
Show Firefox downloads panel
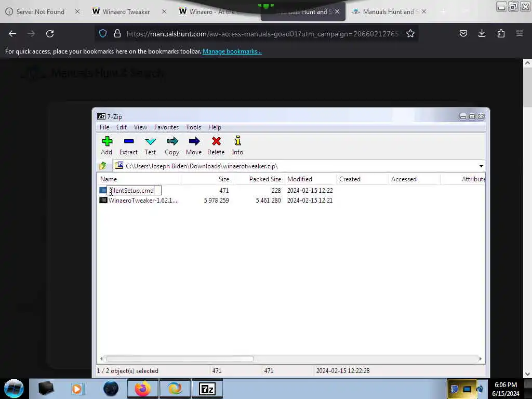pos(482,33)
